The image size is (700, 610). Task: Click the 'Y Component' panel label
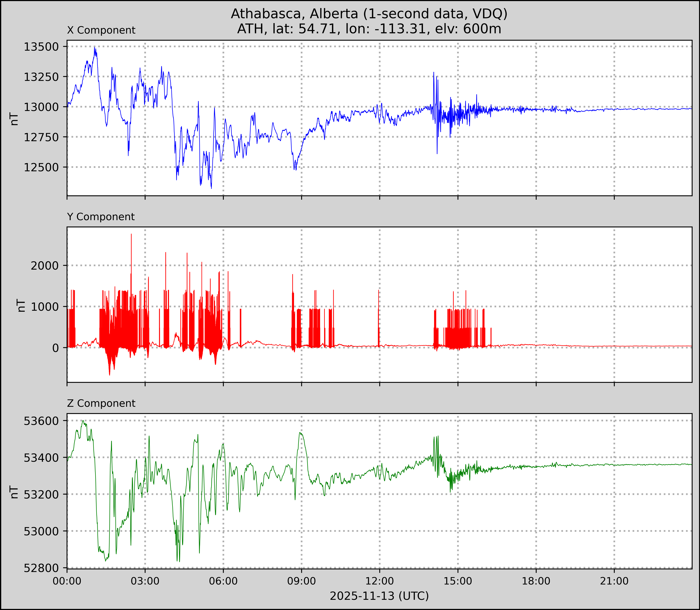point(101,217)
